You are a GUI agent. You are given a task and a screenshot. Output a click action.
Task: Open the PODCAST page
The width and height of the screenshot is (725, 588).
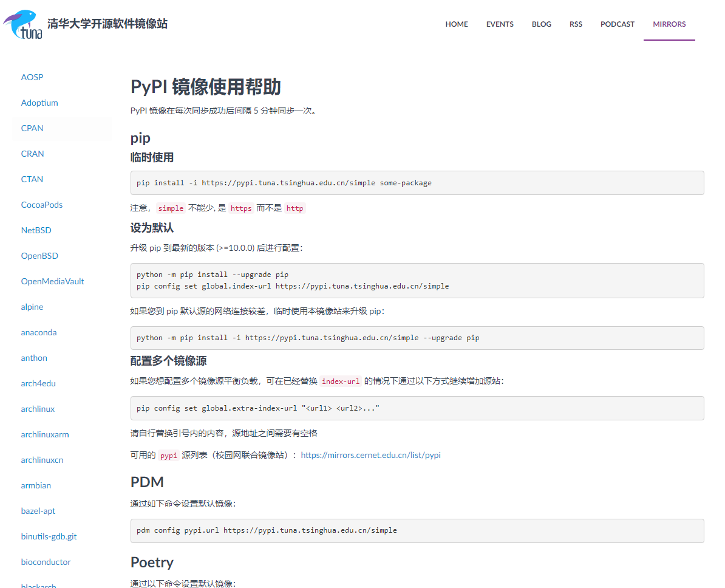click(618, 24)
